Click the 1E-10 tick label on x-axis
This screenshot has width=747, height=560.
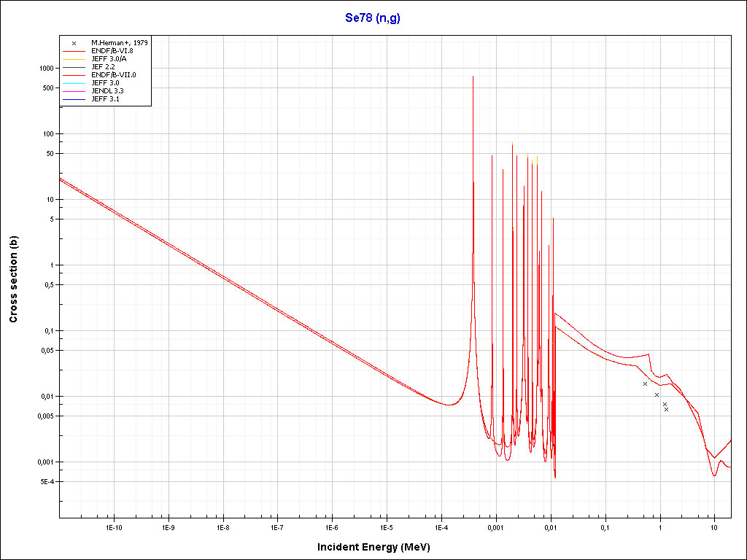click(x=113, y=527)
